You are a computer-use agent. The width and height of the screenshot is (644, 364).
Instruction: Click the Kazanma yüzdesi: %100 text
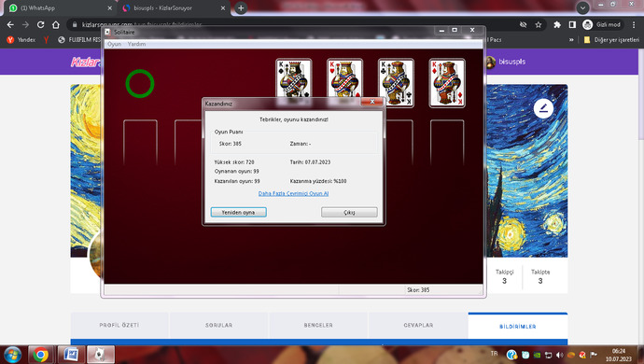click(318, 181)
